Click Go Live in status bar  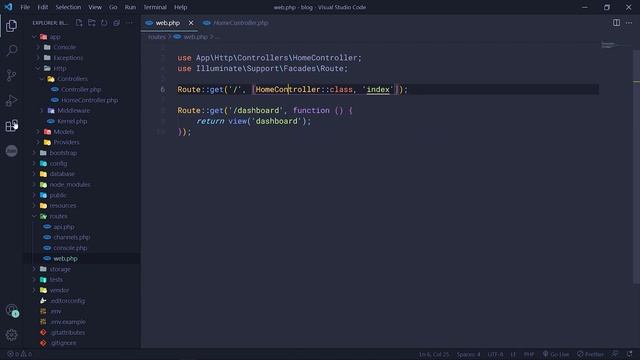(x=556, y=354)
